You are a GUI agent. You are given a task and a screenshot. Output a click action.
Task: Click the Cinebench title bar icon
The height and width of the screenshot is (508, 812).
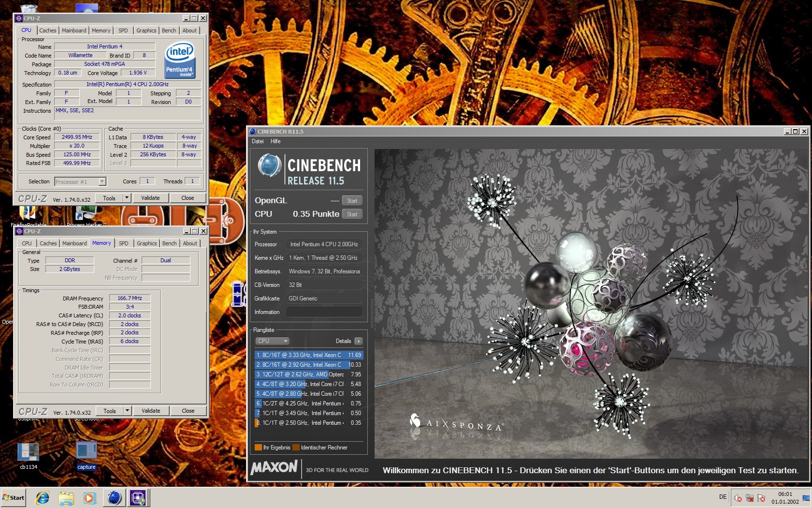pyautogui.click(x=252, y=131)
